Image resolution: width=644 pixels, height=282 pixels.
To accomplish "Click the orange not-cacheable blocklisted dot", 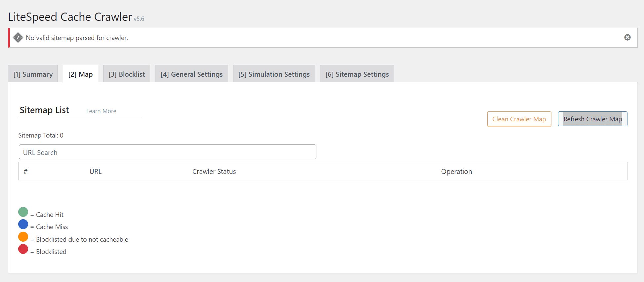I will point(23,237).
